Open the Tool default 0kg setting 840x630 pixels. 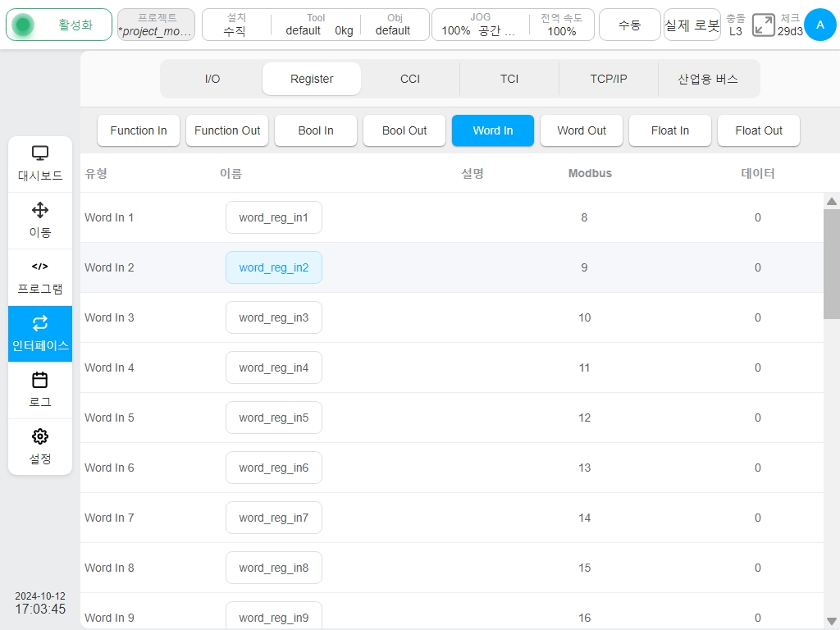click(317, 25)
